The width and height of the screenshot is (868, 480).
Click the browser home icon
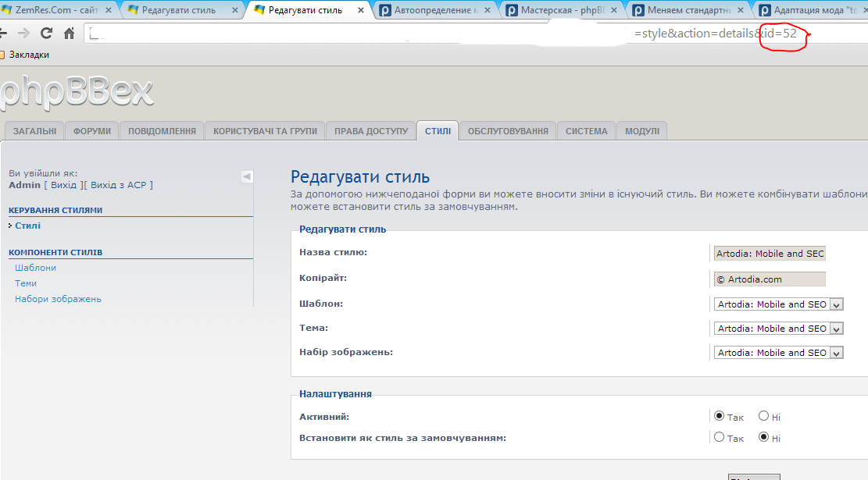pos(70,34)
